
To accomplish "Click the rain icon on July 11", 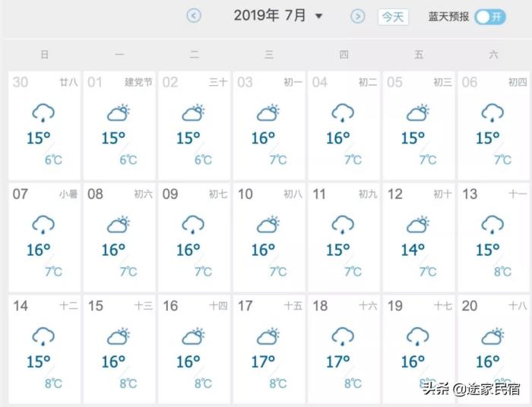I will pos(343,225).
